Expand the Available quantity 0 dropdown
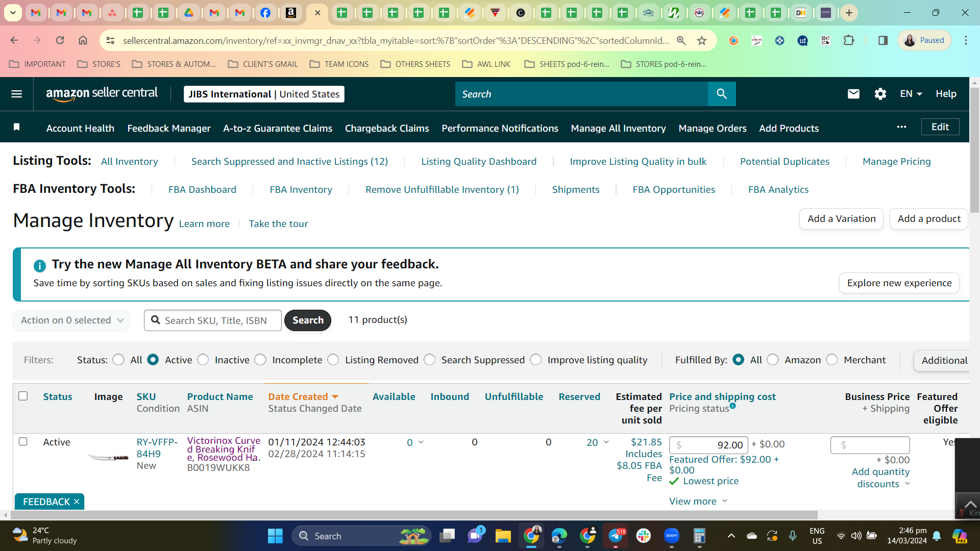This screenshot has height=551, width=980. (x=421, y=442)
